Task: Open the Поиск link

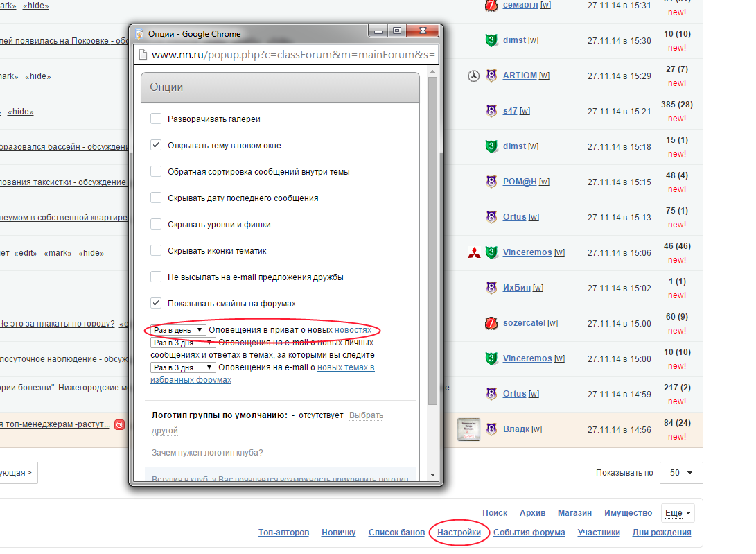Action: point(495,513)
